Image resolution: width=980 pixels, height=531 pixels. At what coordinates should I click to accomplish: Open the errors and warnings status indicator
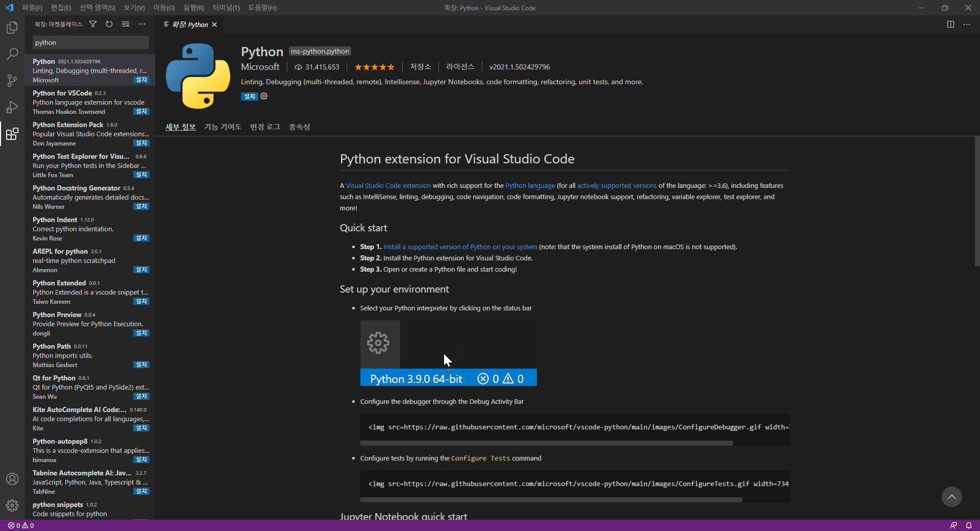tap(21, 525)
